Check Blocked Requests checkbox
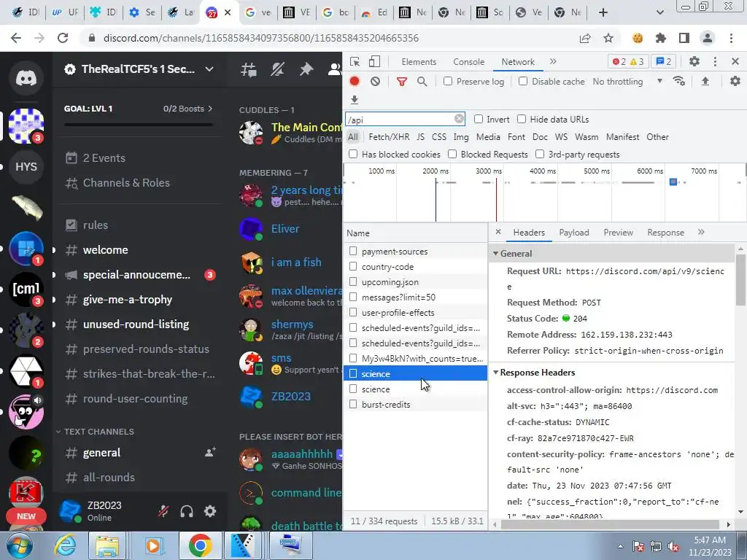 [x=452, y=154]
